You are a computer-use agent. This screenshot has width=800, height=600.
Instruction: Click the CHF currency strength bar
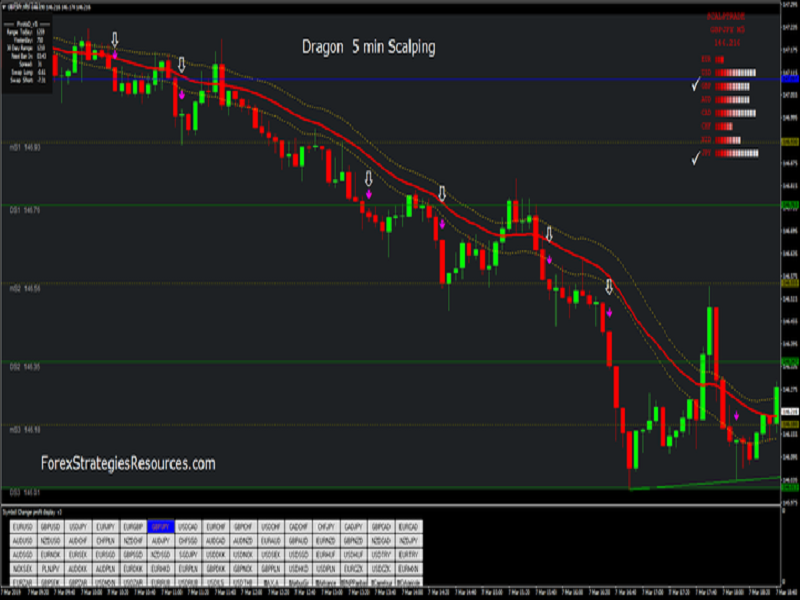coord(723,126)
